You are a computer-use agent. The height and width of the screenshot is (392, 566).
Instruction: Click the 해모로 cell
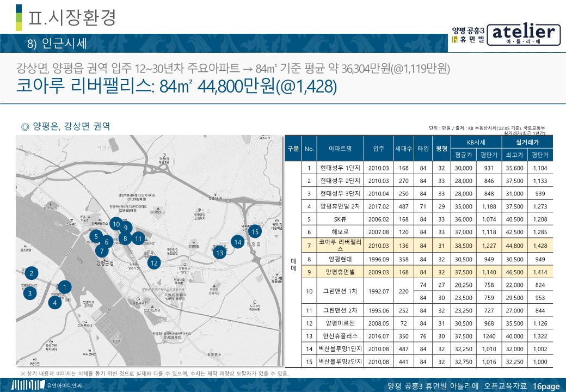pyautogui.click(x=340, y=232)
